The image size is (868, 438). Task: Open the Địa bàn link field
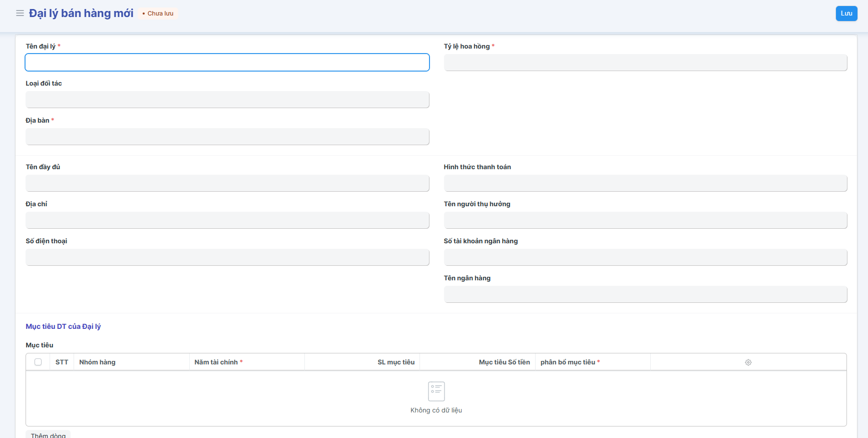pos(227,137)
